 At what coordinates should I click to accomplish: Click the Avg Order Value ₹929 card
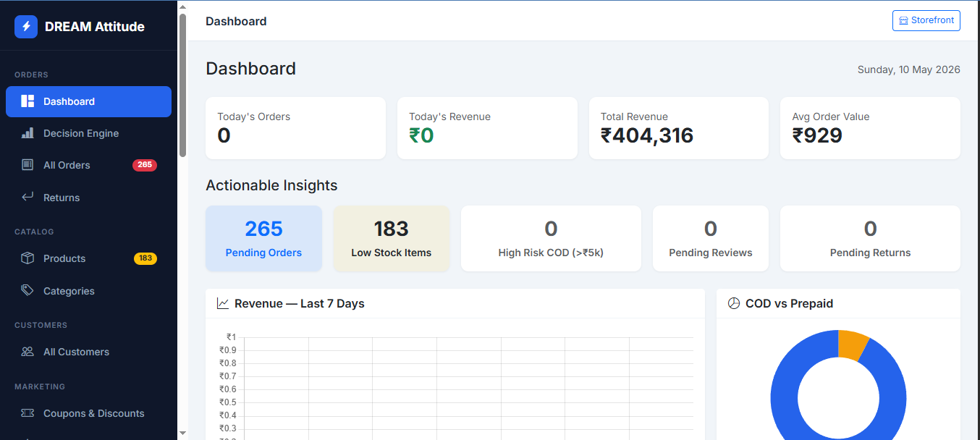click(870, 128)
